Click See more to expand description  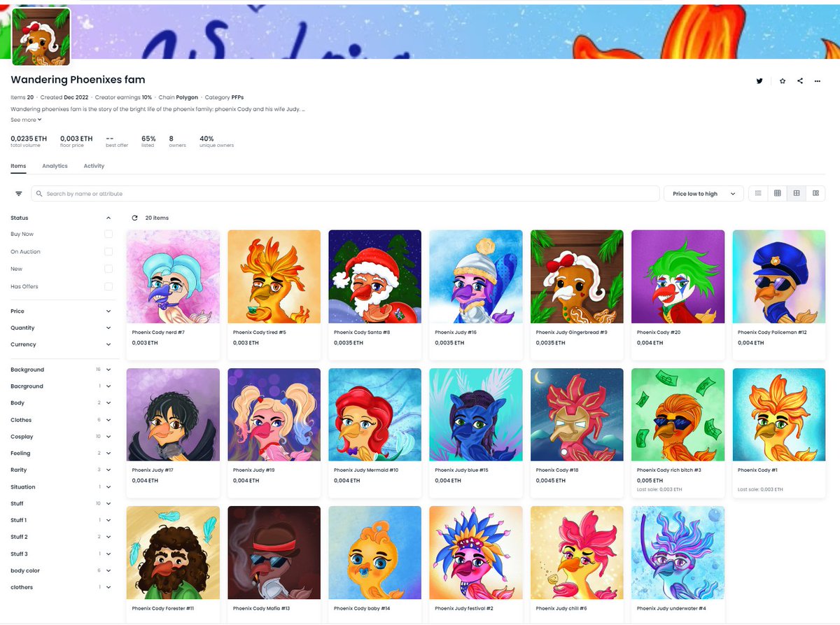click(x=26, y=120)
